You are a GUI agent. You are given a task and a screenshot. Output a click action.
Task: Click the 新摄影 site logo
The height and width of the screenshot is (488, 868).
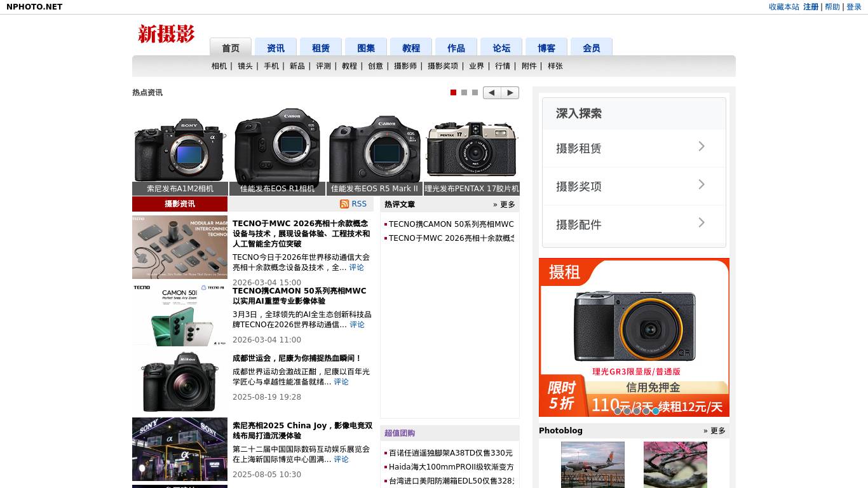[166, 34]
